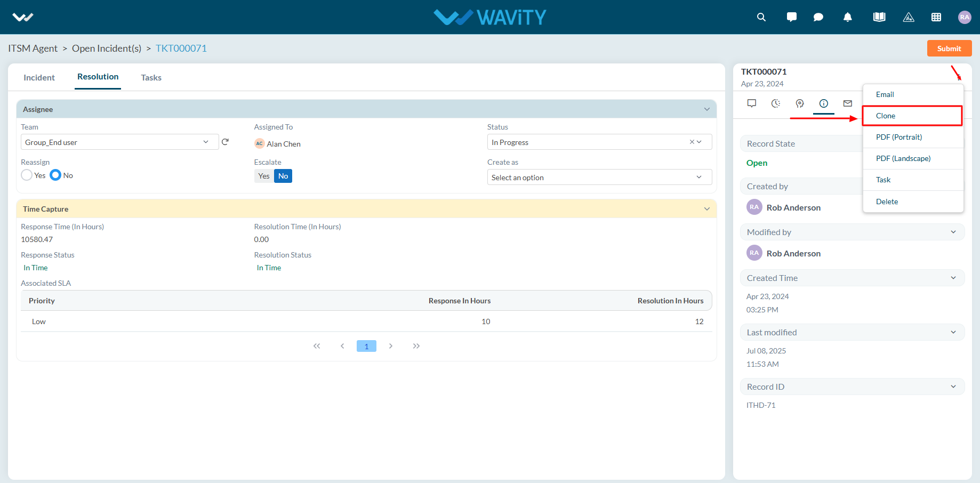Collapse the Last modified section
This screenshot has width=980, height=483.
coord(953,332)
